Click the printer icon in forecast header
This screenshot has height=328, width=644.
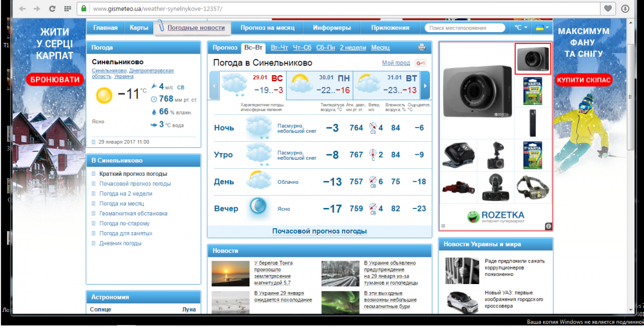pos(422,47)
